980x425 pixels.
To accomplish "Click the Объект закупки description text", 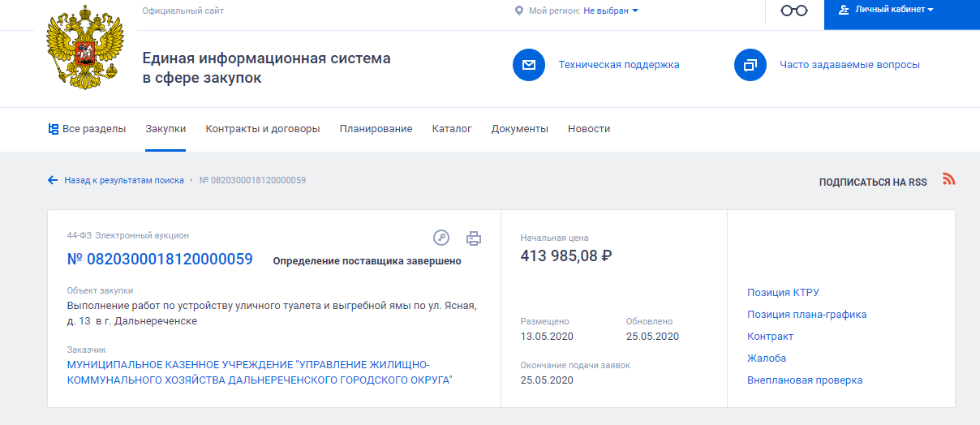I will (x=273, y=314).
